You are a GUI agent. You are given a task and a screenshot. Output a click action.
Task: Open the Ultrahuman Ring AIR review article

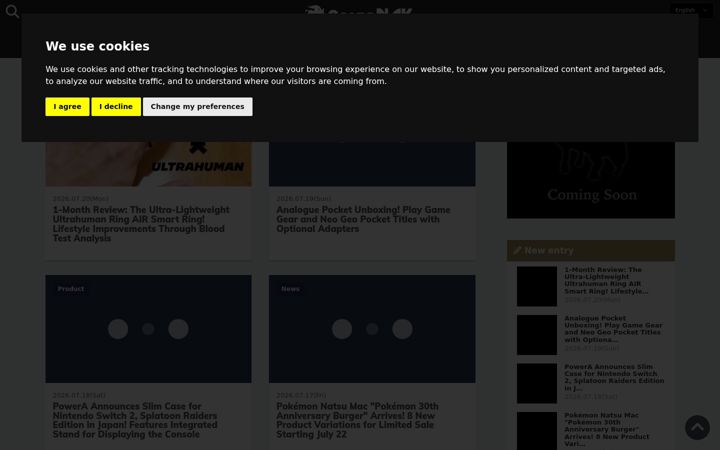pos(141,224)
